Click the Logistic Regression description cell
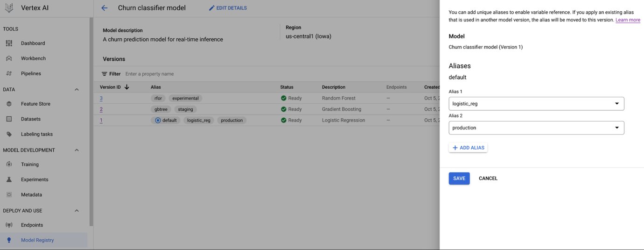The image size is (644, 250). (343, 120)
